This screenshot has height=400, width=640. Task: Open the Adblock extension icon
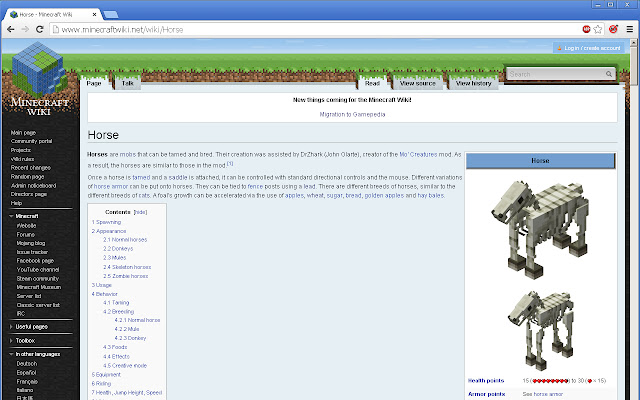pos(587,29)
